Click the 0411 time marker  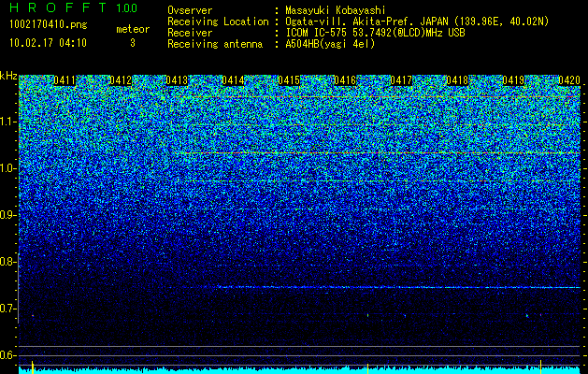(x=65, y=80)
